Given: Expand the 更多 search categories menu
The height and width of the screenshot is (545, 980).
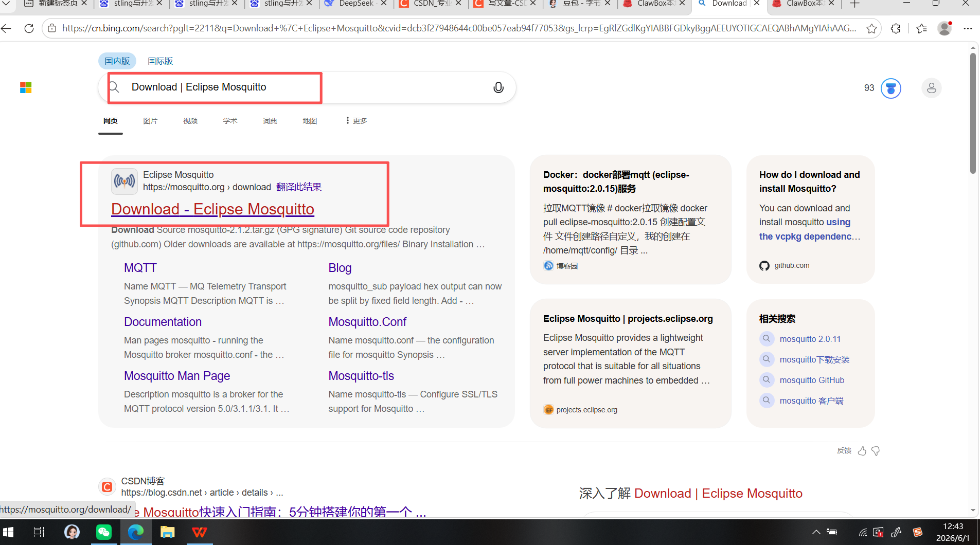Looking at the screenshot, I should pos(357,121).
